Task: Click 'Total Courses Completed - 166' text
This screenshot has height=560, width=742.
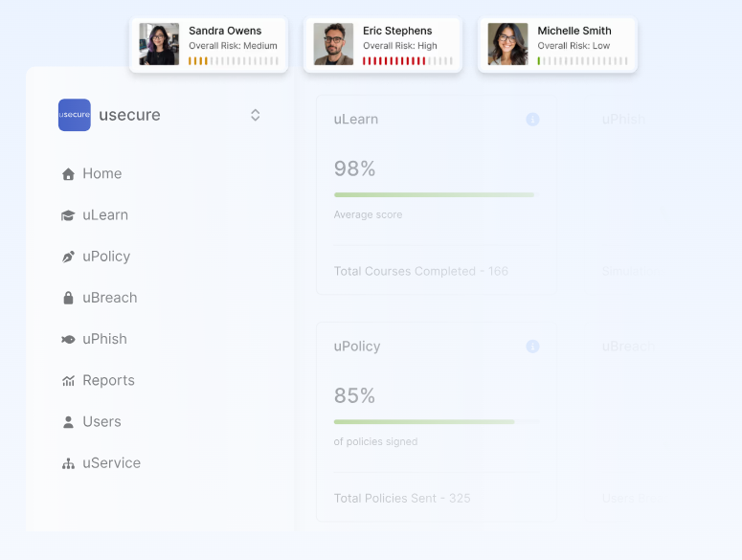Action: [x=420, y=271]
